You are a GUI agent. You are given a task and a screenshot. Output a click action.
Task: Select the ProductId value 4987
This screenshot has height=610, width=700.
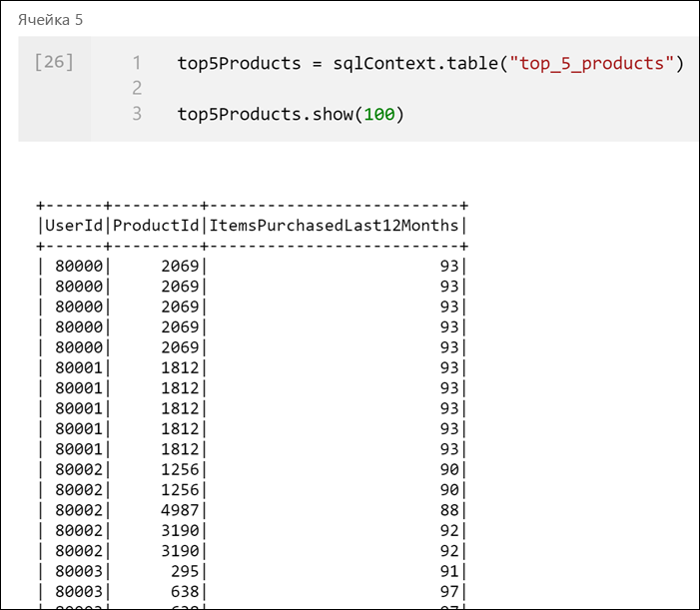(x=180, y=510)
